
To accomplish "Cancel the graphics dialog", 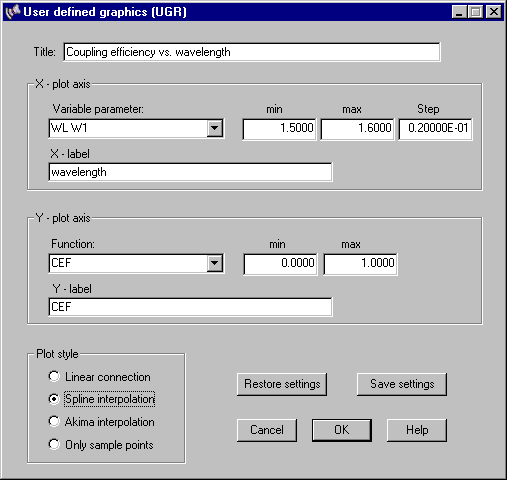I will [x=267, y=430].
